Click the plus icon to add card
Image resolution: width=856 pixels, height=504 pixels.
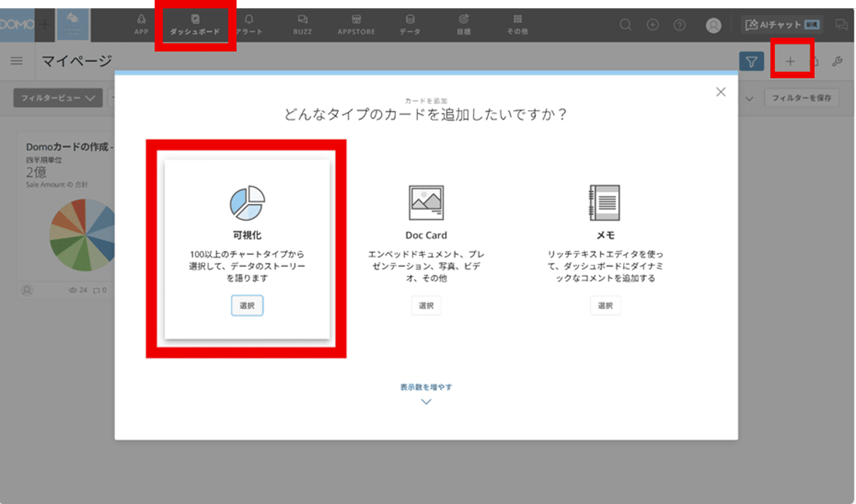tap(790, 61)
